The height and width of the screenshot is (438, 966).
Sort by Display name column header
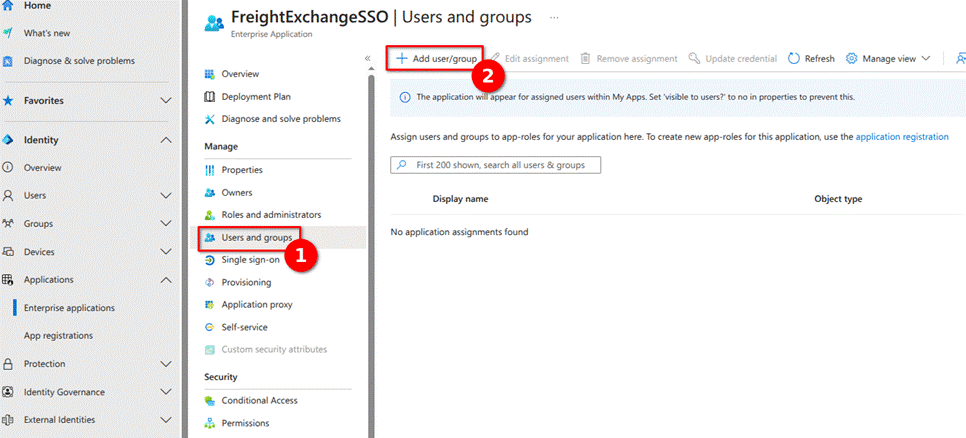click(x=460, y=199)
